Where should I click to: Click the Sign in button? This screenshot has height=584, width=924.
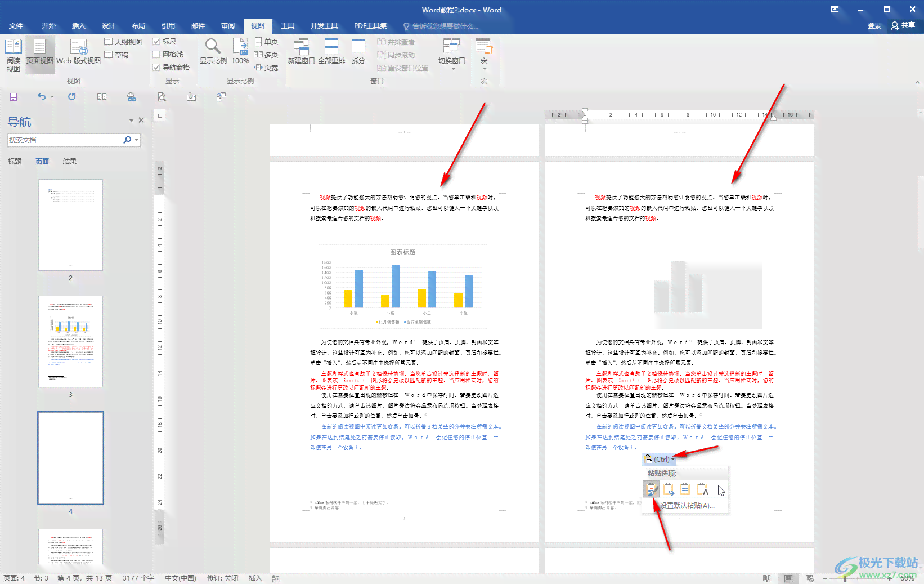coord(874,26)
